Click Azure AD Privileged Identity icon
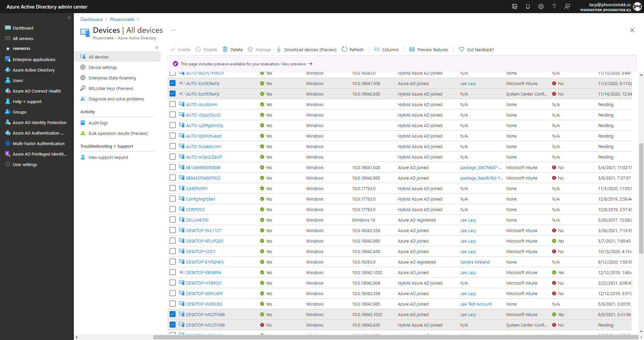644x340 pixels. click(8, 154)
